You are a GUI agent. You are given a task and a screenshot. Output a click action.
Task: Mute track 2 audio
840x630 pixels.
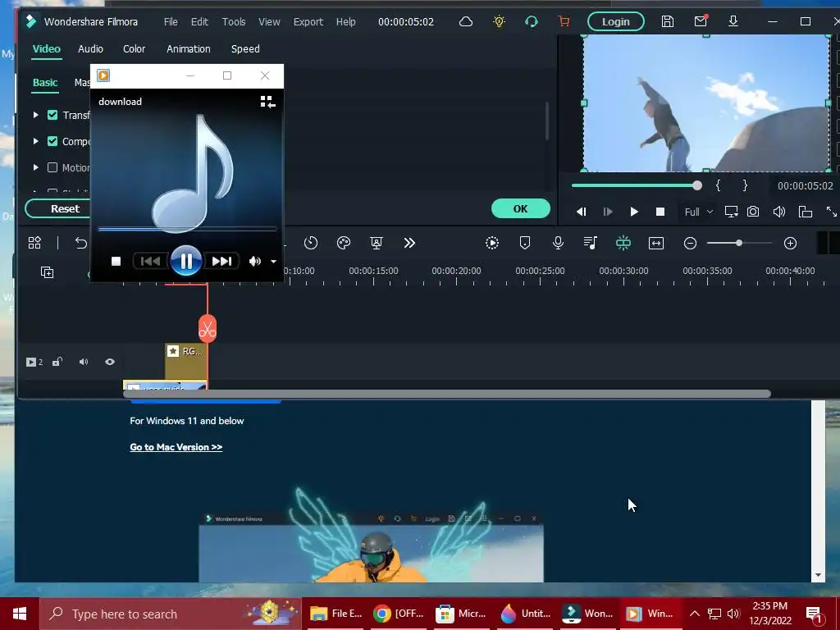84,362
